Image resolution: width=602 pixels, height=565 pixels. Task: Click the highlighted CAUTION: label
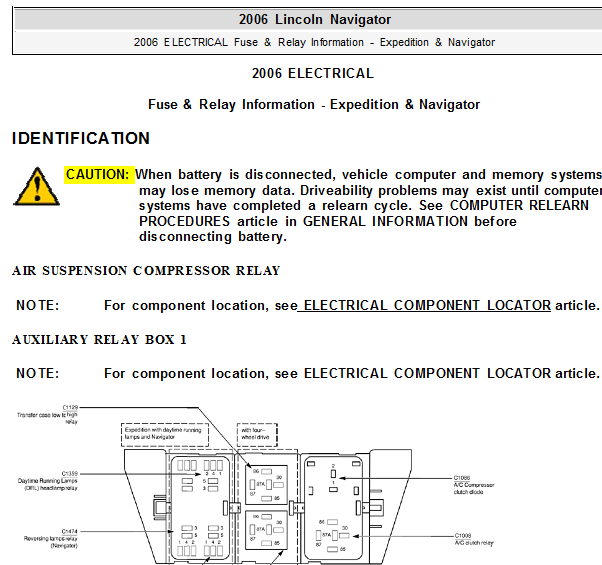(x=99, y=175)
